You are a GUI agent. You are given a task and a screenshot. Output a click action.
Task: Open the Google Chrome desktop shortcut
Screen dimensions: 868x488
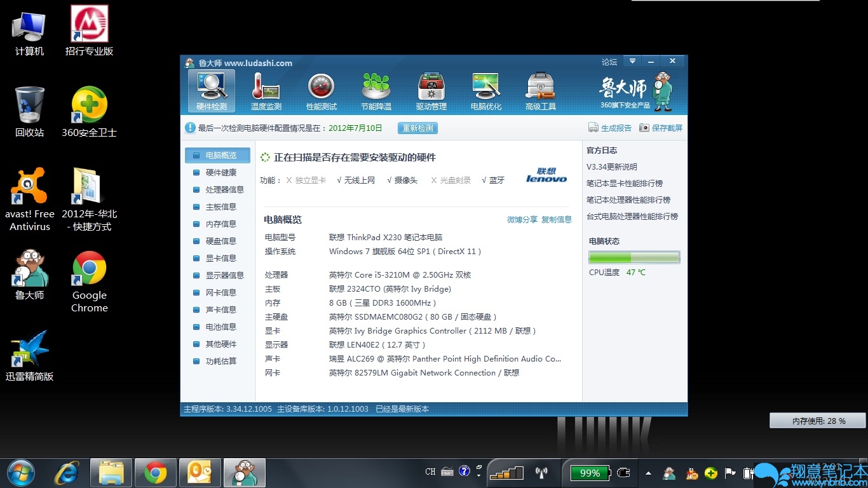point(89,281)
